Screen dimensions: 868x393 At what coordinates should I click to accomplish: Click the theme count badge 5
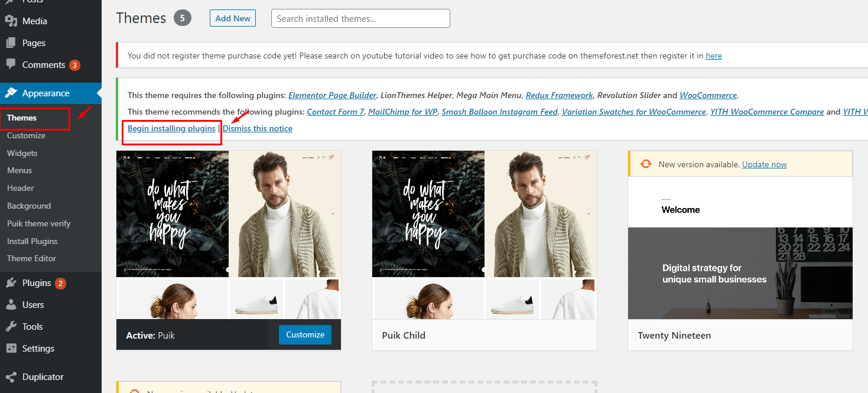point(183,18)
